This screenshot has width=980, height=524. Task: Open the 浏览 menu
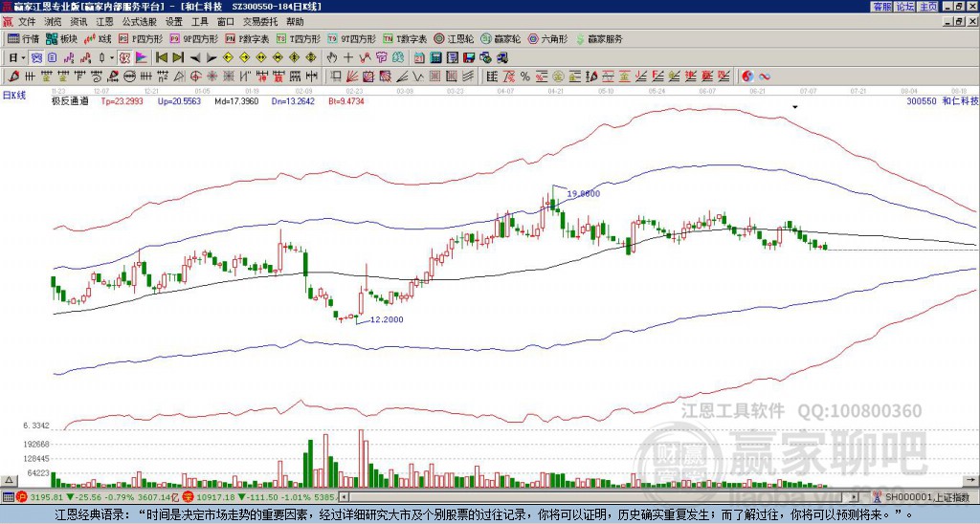tap(53, 22)
